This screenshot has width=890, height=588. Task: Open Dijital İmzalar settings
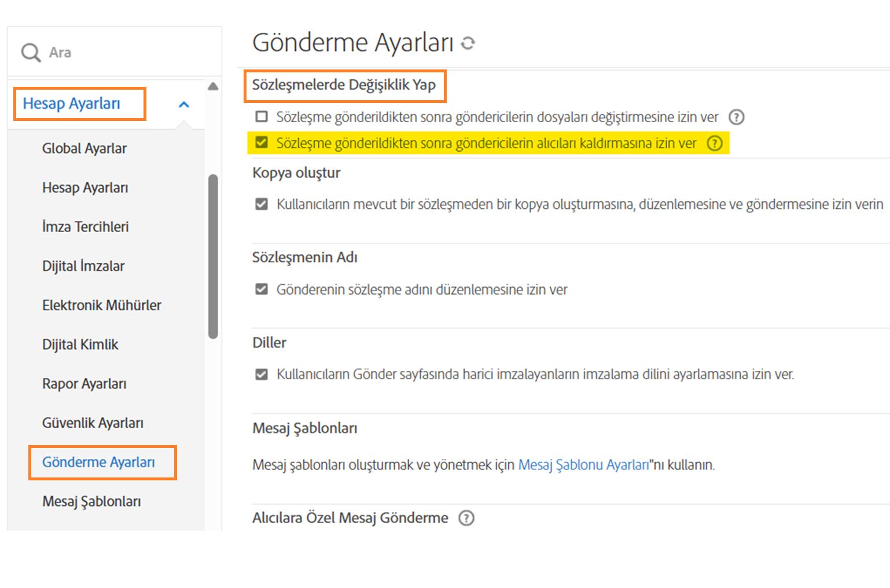tap(83, 266)
